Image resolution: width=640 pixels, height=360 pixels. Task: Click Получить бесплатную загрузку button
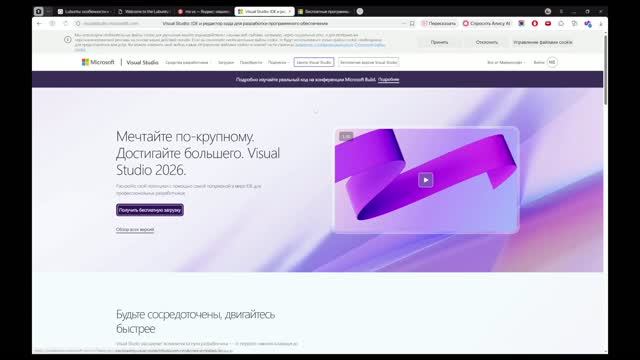[150, 210]
